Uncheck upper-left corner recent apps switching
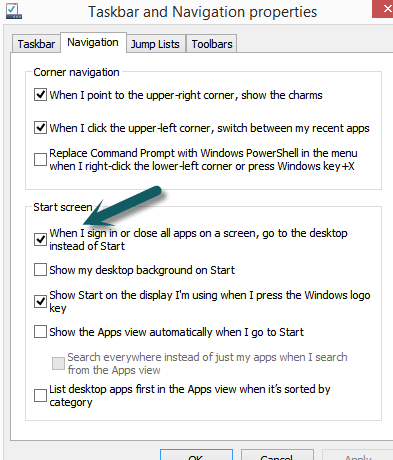Image resolution: width=393 pixels, height=460 pixels. pos(40,128)
